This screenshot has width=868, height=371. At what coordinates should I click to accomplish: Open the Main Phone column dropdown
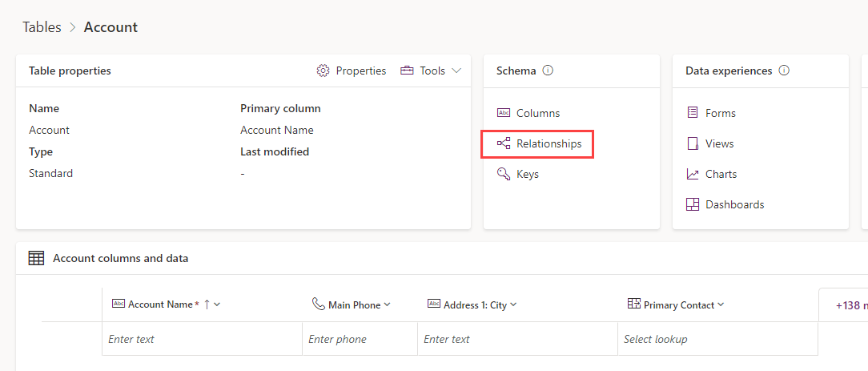(387, 305)
